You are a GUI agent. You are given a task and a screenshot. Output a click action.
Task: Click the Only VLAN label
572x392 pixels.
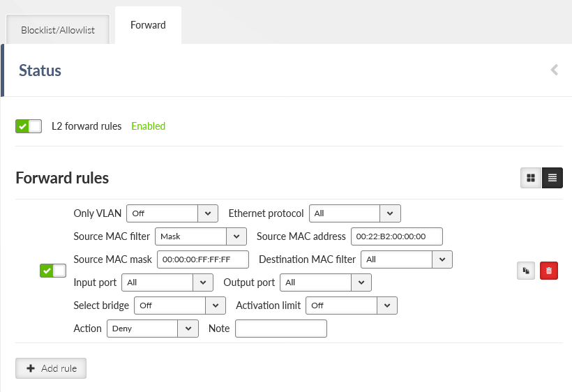[98, 213]
